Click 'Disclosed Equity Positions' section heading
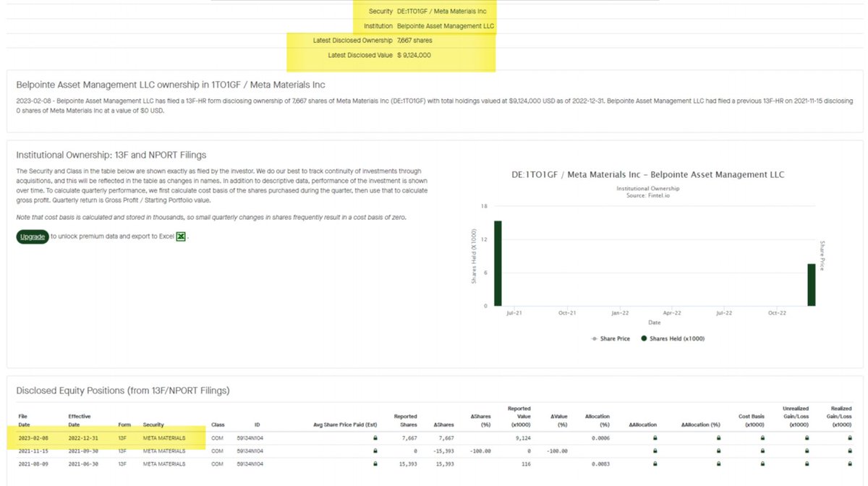868x486 pixels. (123, 391)
